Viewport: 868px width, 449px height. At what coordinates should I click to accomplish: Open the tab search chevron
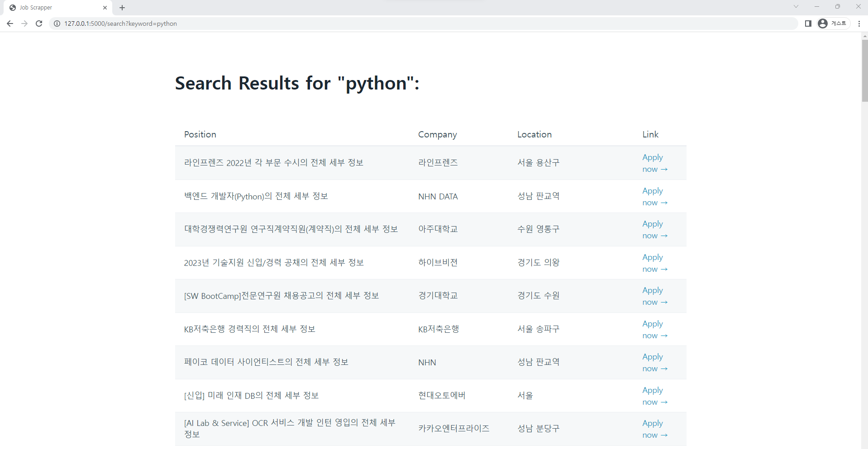pos(796,6)
